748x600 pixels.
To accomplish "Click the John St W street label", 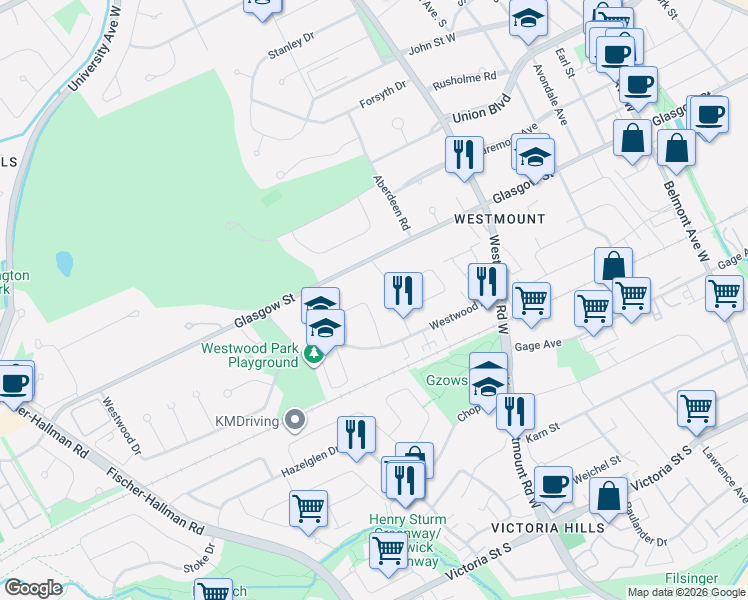I will (x=432, y=43).
